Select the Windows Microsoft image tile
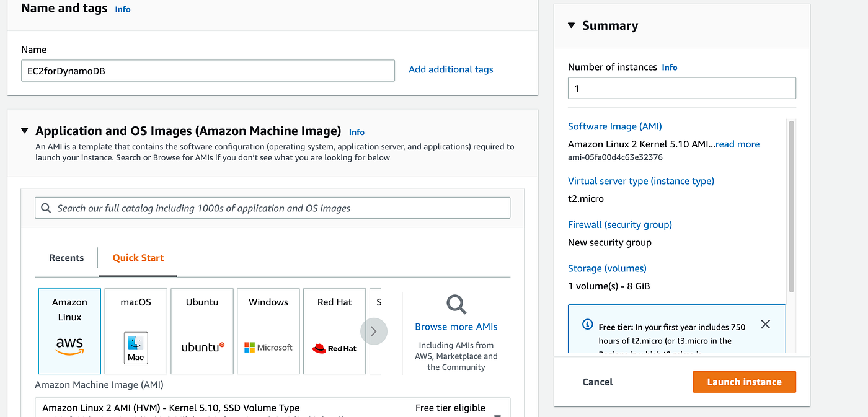Viewport: 868px width, 417px height. pyautogui.click(x=268, y=331)
